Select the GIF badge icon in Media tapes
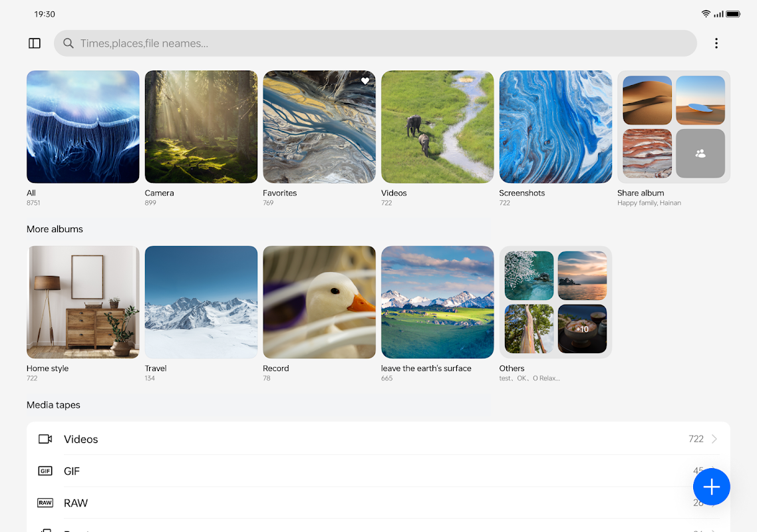 click(45, 471)
